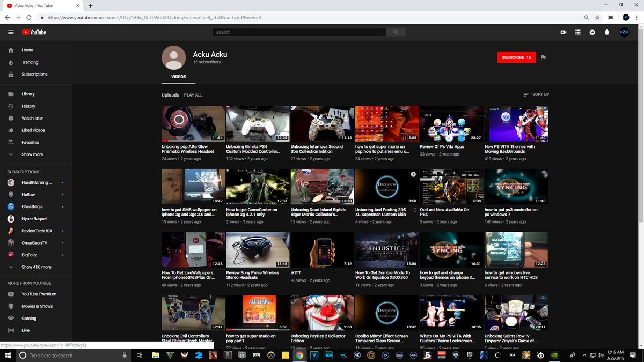Image resolution: width=644 pixels, height=362 pixels.
Task: Expand Show 416 more subscriptions
Action: pyautogui.click(x=36, y=267)
